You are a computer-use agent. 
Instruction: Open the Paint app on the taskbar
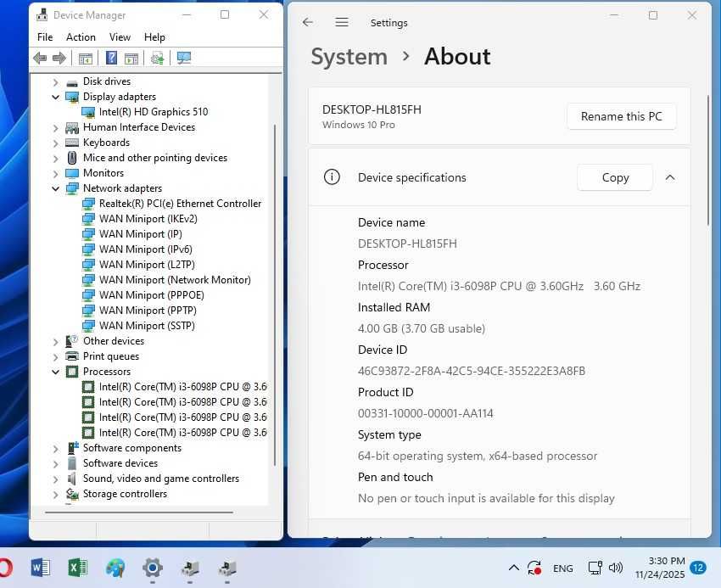tap(115, 568)
